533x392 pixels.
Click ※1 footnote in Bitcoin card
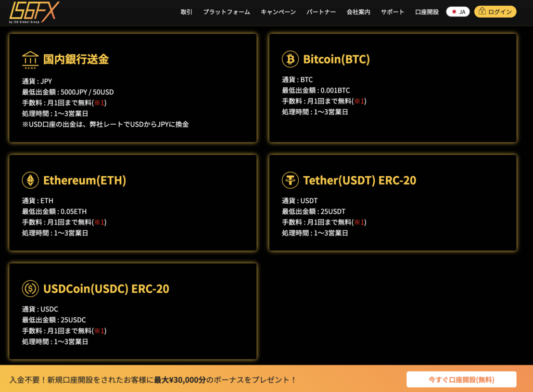(x=359, y=101)
